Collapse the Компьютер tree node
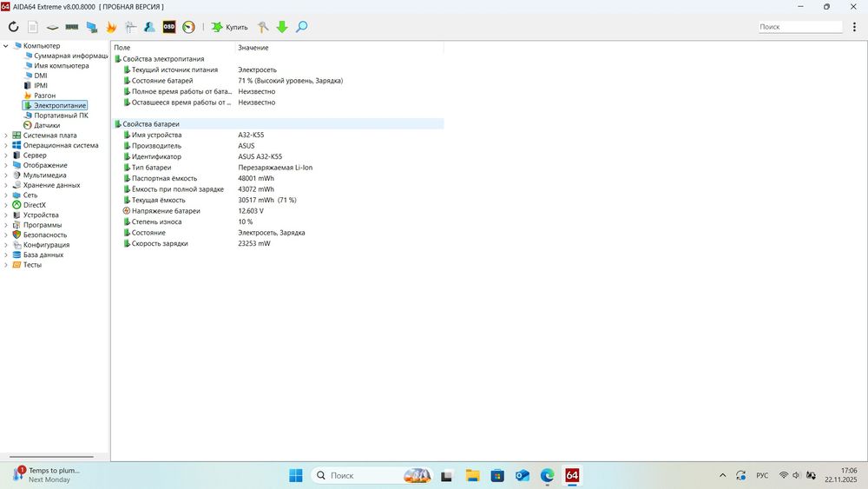The image size is (868, 489). pos(5,46)
